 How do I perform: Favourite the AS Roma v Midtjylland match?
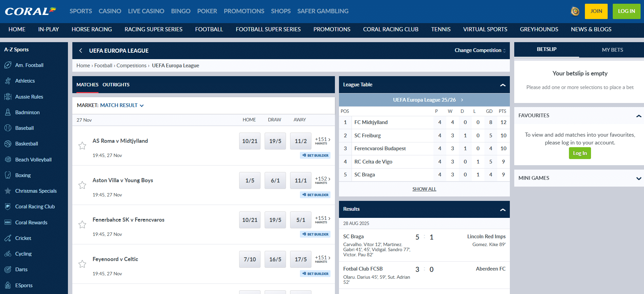tap(82, 146)
